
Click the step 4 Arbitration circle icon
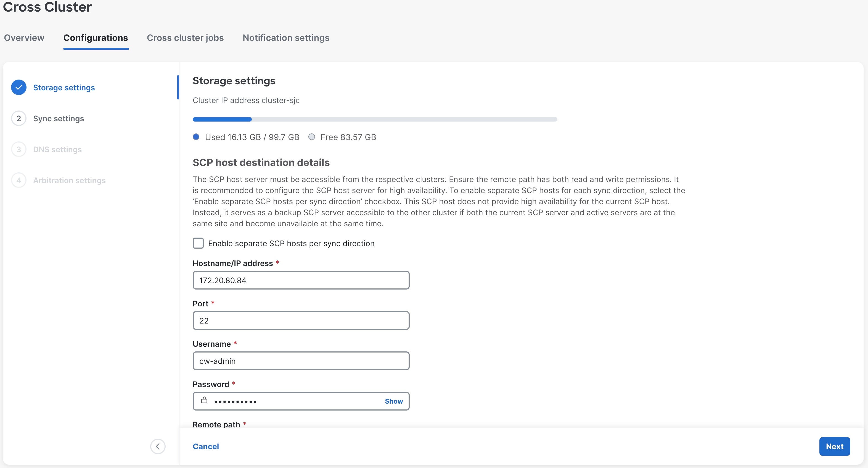[x=18, y=180]
